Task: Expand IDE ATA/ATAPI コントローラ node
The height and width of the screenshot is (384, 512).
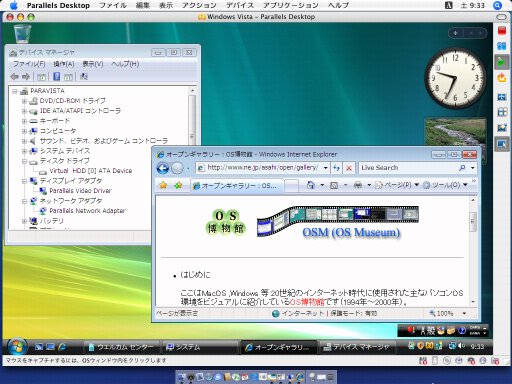Action: [24, 111]
